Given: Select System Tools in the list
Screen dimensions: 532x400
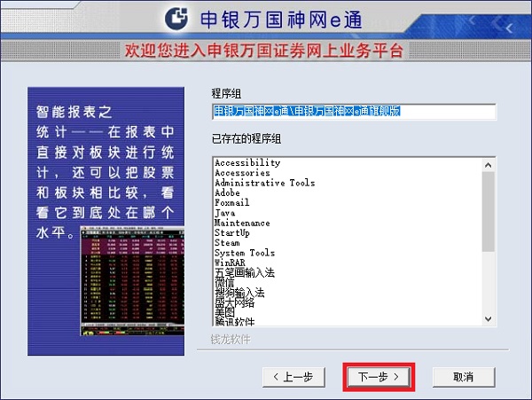Looking at the screenshot, I should [x=245, y=253].
